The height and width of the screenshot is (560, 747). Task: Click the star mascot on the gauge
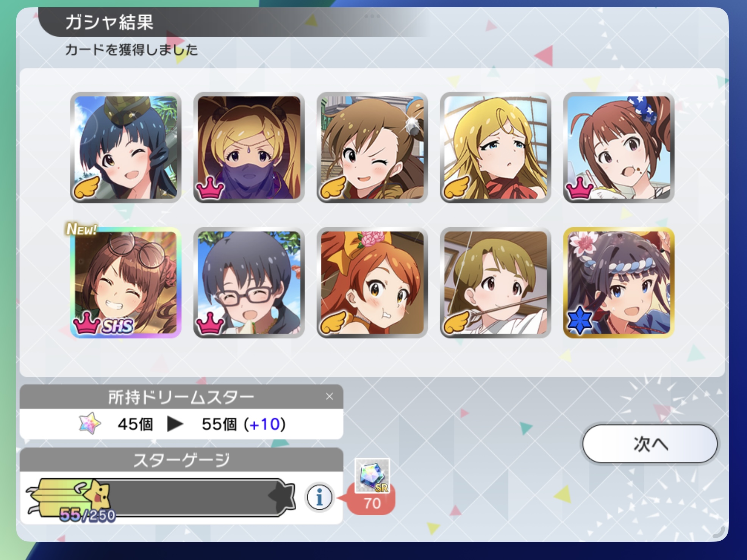[97, 494]
